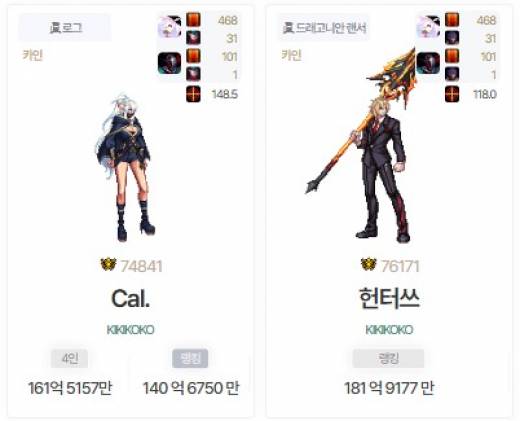Screen dimensions: 520x421
Task: Open the 헌터쓰 character name
Action: 389,298
